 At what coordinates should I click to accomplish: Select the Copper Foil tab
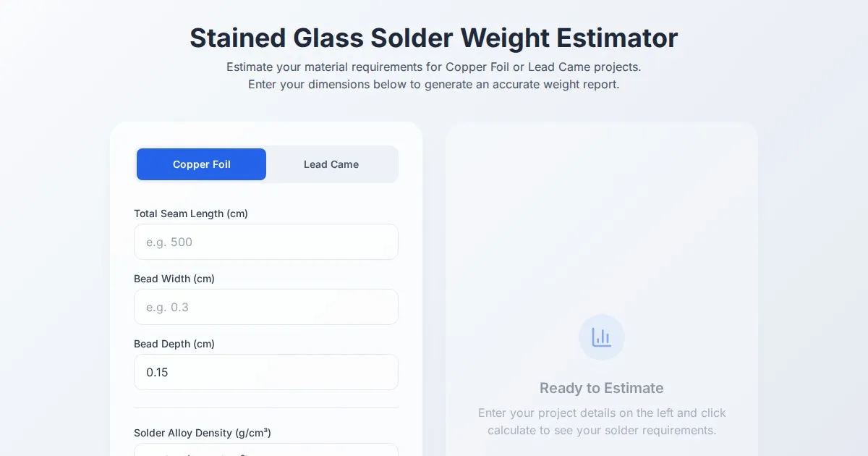[x=201, y=164]
